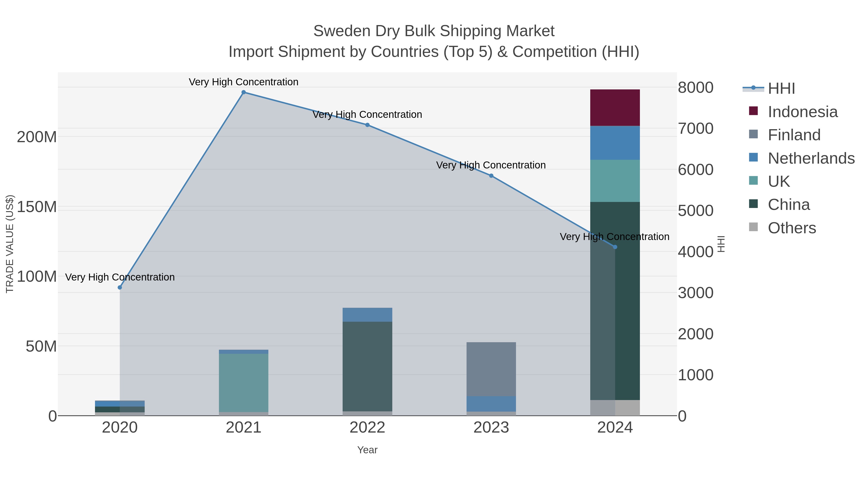The width and height of the screenshot is (868, 488).
Task: Click 'Very High Concentration' label above 2023
Action: point(491,165)
